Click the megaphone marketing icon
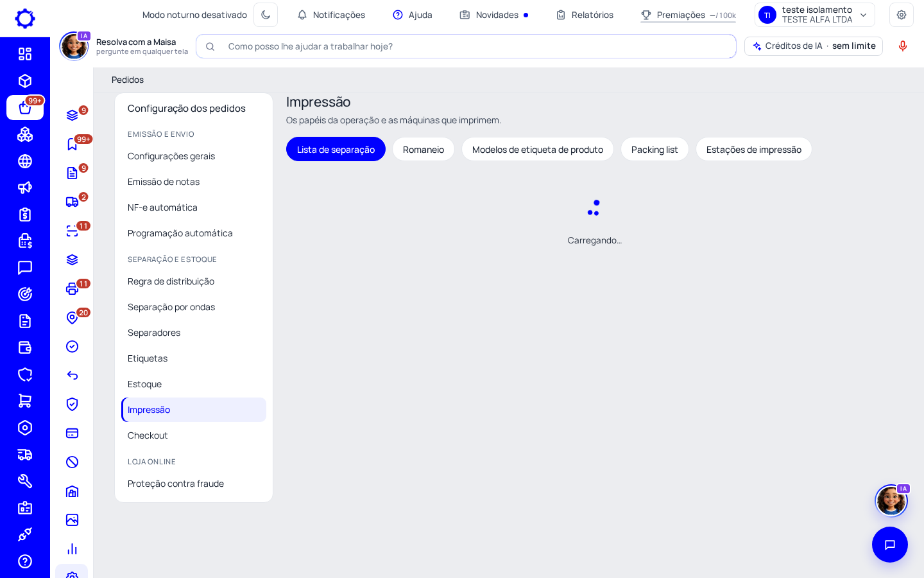924x578 pixels. 25,188
